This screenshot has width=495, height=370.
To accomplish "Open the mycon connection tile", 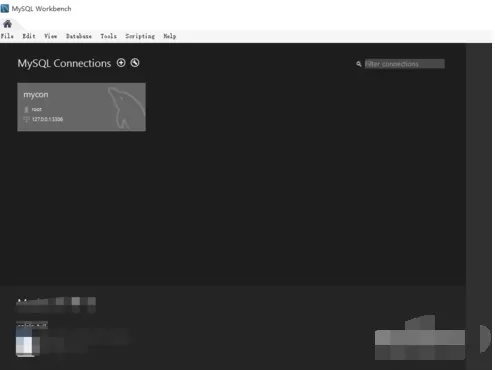I will [81, 107].
